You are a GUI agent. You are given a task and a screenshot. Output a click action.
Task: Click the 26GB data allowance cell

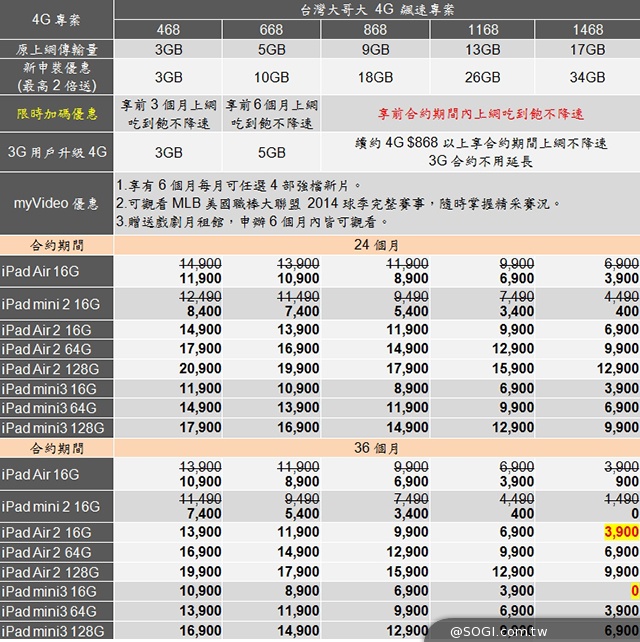click(x=482, y=77)
